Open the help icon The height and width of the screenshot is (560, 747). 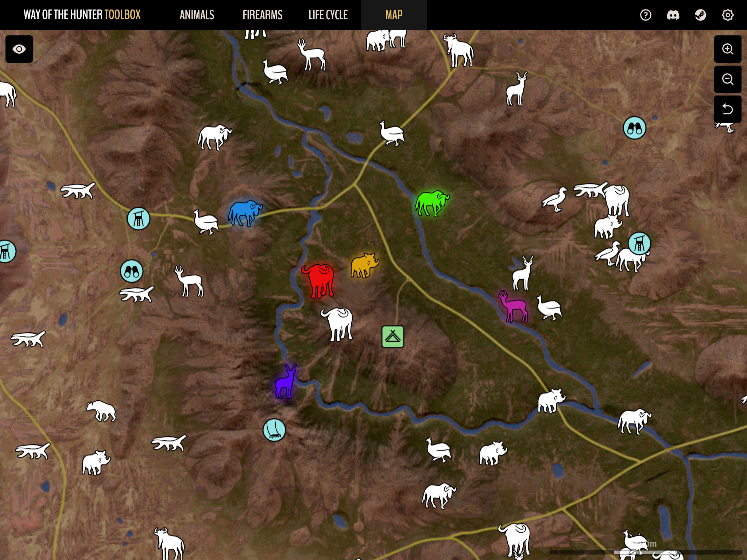[645, 15]
